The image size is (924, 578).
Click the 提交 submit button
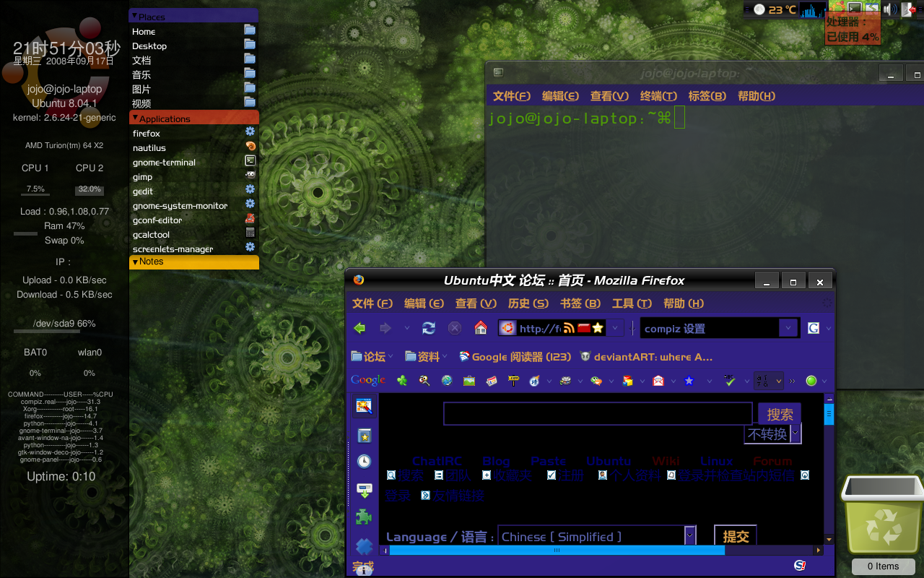tap(736, 536)
